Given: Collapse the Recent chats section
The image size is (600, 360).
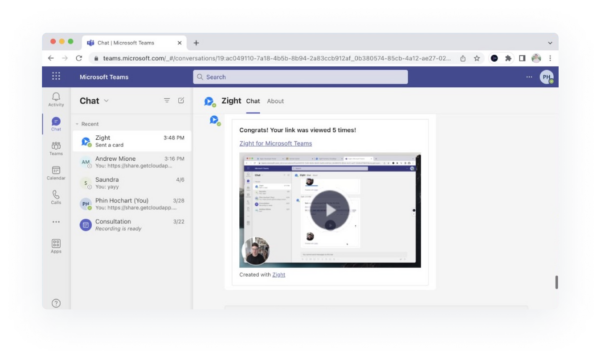Looking at the screenshot, I should (x=77, y=124).
